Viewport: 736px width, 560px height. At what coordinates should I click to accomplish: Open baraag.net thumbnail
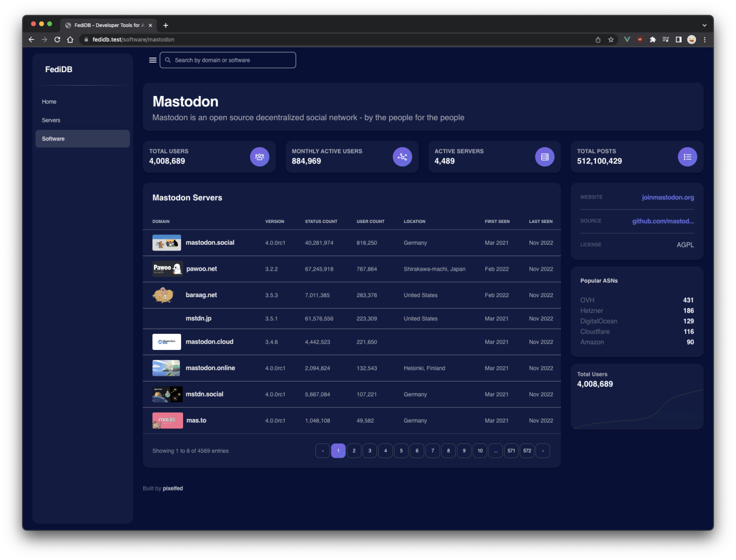(163, 295)
